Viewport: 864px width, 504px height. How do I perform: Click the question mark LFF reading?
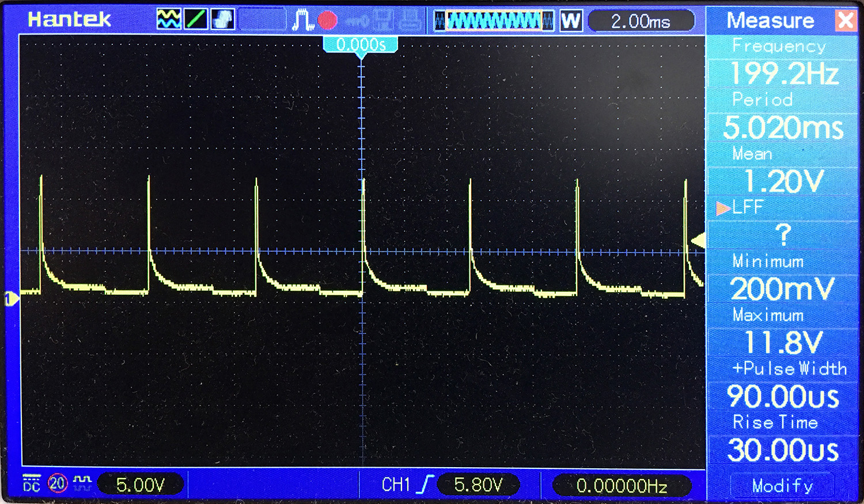(783, 235)
